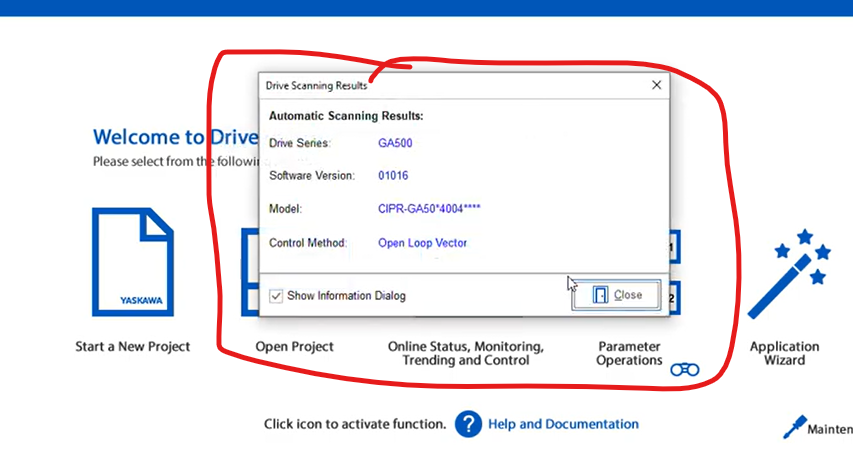Uncheck Show Information Dialog checkbox
Viewport: 853px width, 458px height.
276,296
